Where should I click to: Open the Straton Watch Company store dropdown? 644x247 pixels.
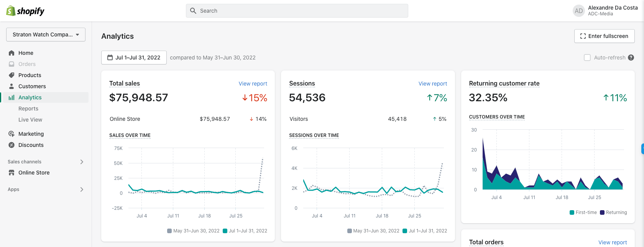(46, 35)
